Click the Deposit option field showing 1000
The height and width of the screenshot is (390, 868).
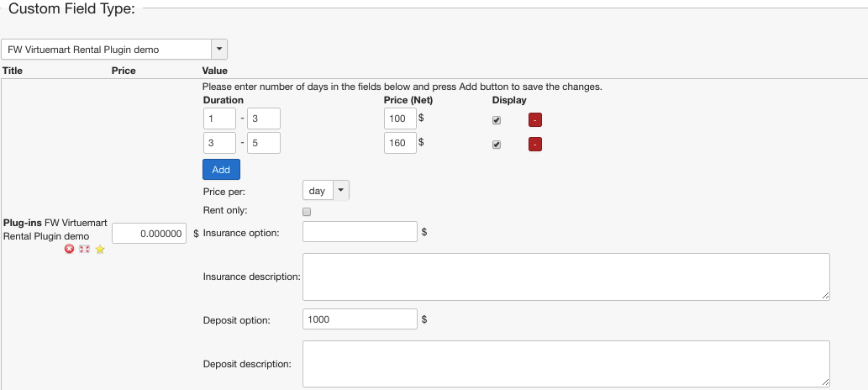360,319
